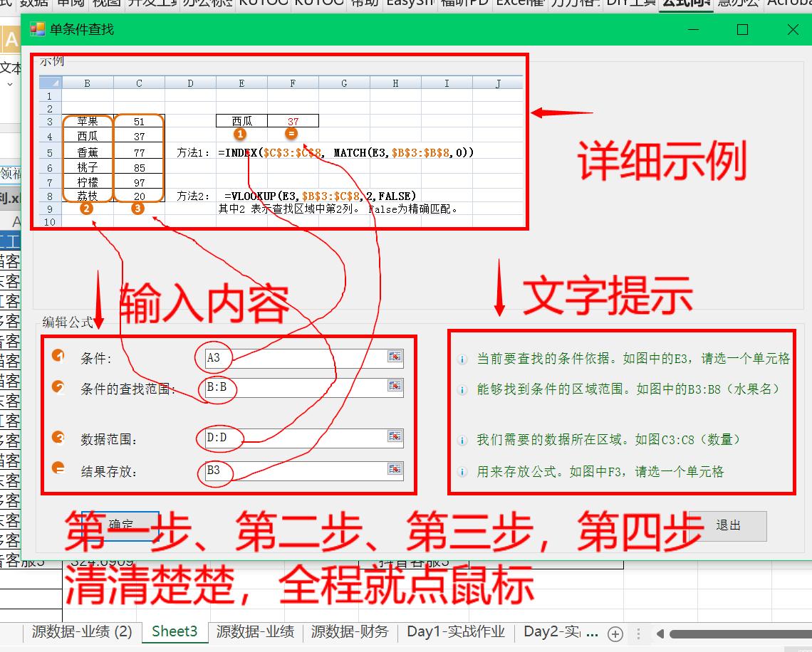Open range picker beside 数据范围 field
Viewport: 812px width, 652px height.
point(395,436)
